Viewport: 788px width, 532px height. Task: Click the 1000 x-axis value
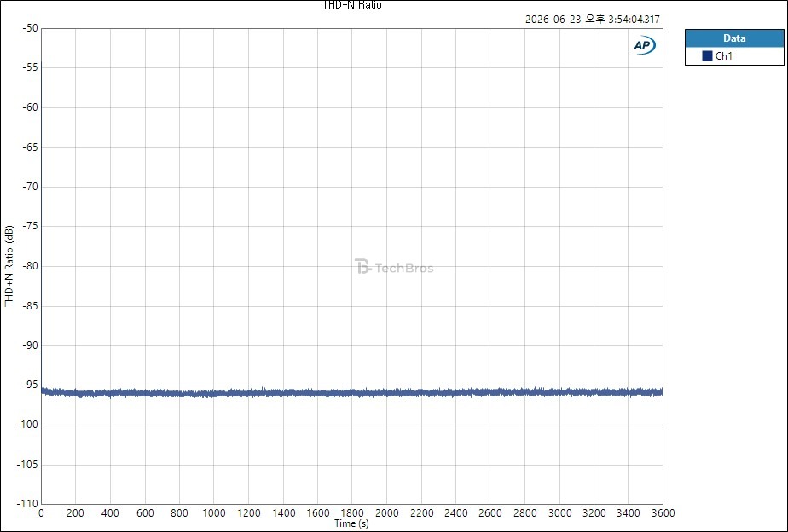(x=213, y=513)
